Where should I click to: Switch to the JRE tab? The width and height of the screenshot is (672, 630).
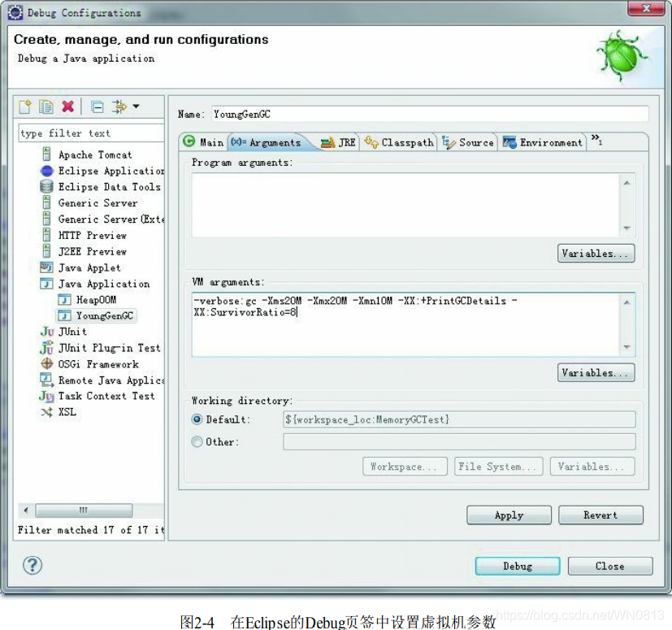point(338,142)
